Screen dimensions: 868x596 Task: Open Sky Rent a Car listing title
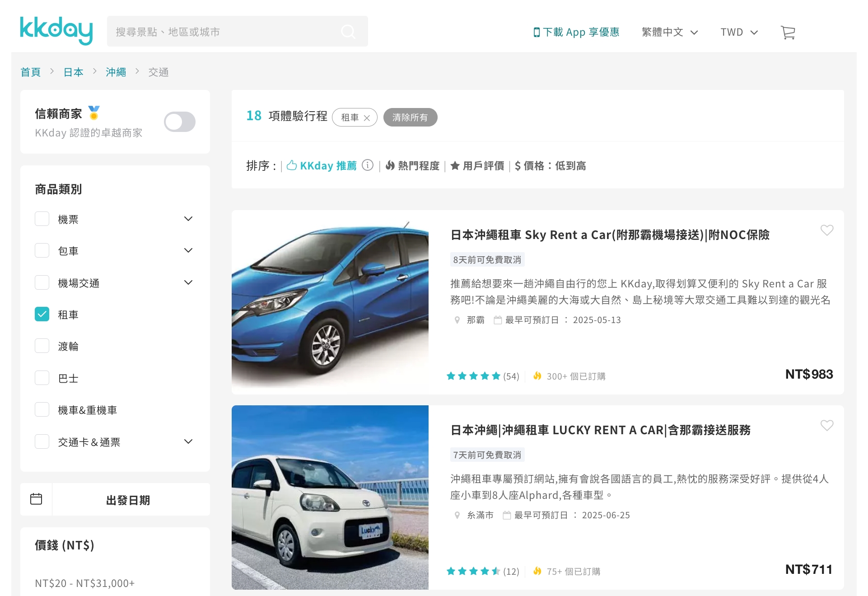(610, 235)
